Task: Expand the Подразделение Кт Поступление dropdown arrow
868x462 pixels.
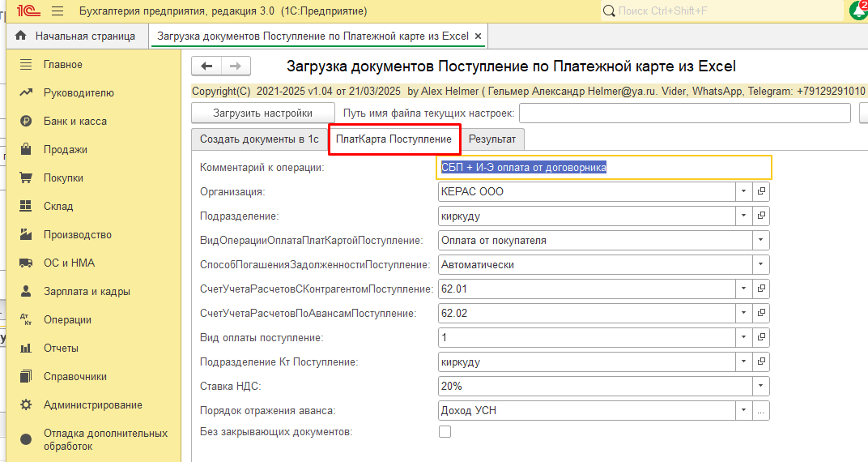Action: tap(744, 362)
